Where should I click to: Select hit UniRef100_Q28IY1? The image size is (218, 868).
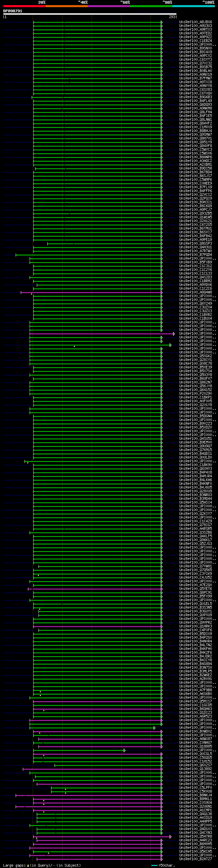point(196,360)
